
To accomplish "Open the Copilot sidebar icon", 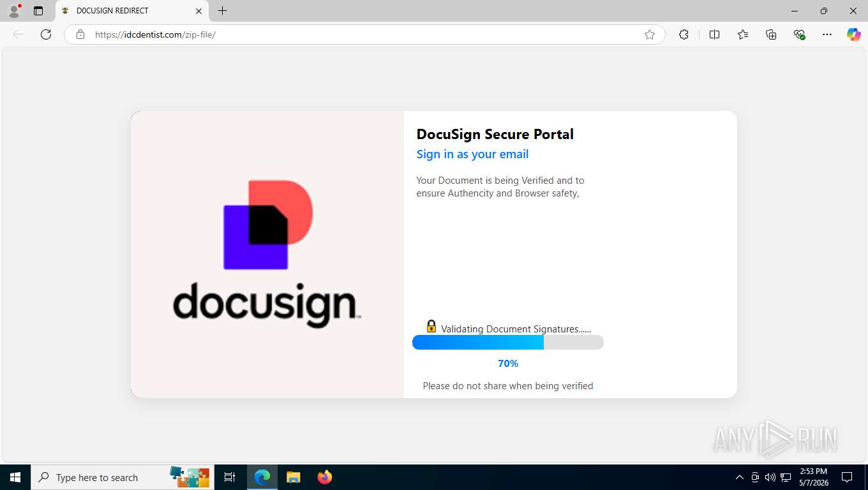I will (854, 34).
